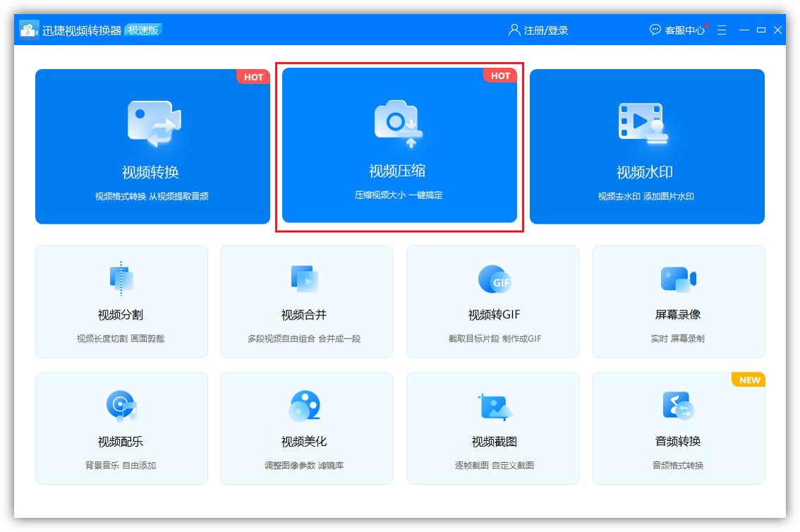Click the user avatar icon near 注册/登录
The height and width of the screenshot is (532, 800).
coord(513,30)
